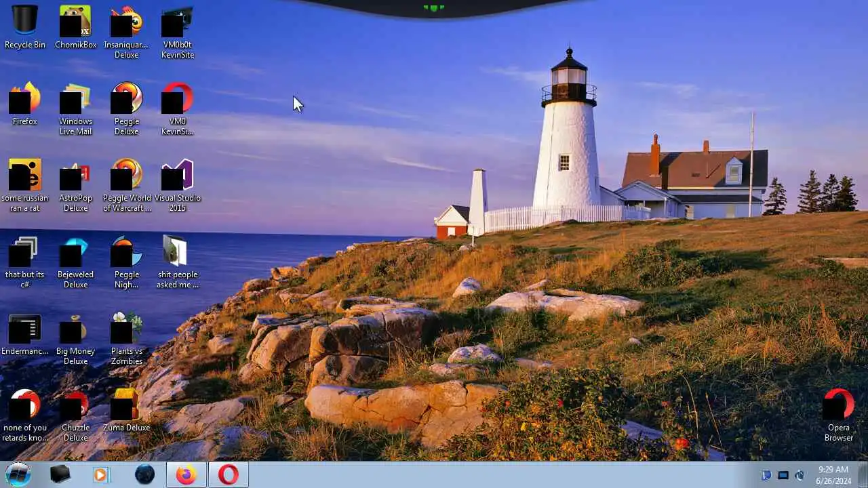Select the Visual Studio 2015 shortcut
The height and width of the screenshot is (488, 868).
tap(178, 185)
